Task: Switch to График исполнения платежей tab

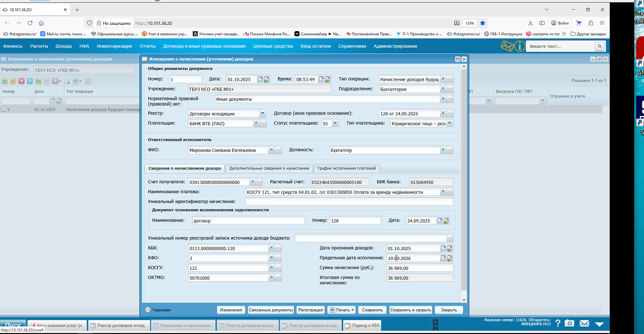Action: (347, 168)
